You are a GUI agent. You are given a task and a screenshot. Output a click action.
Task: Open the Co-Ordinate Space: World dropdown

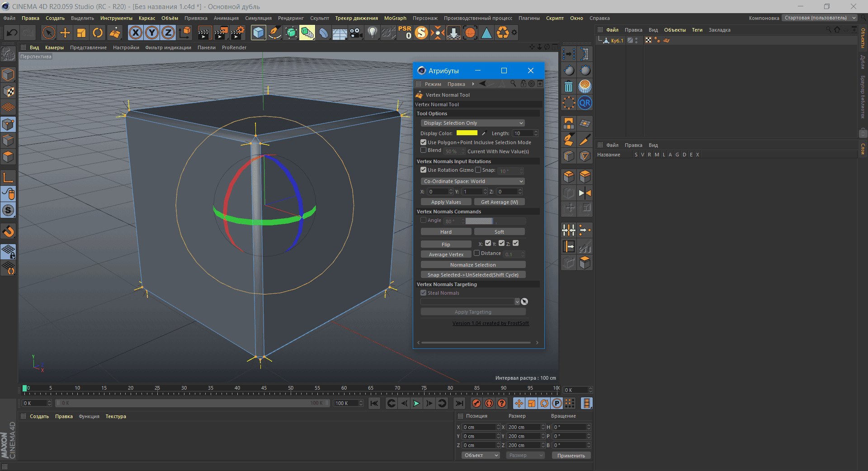[473, 181]
